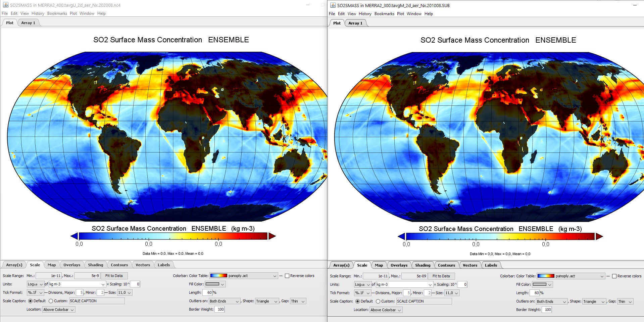
Task: Open the Shape dropdown showing Triangle
Action: point(267,301)
